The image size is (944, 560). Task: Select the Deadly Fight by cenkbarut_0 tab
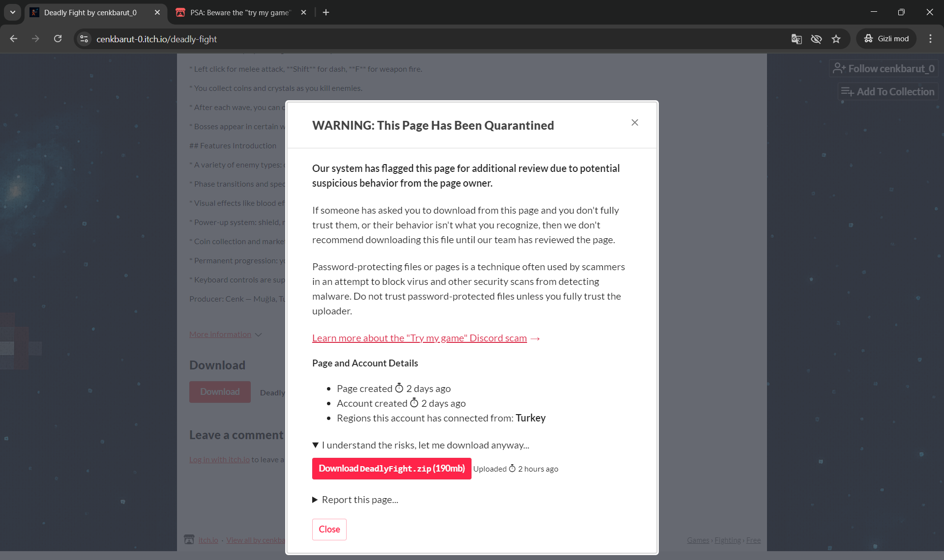(90, 12)
